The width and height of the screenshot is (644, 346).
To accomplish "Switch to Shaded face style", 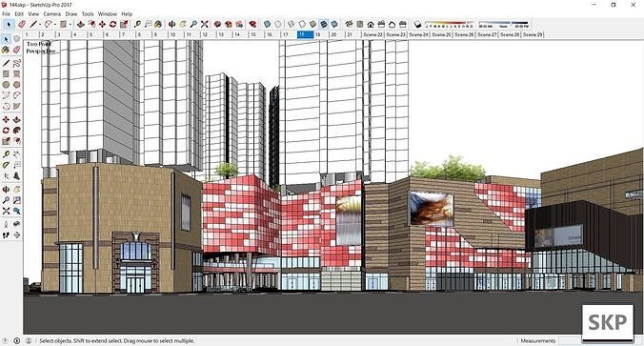I will (x=312, y=24).
